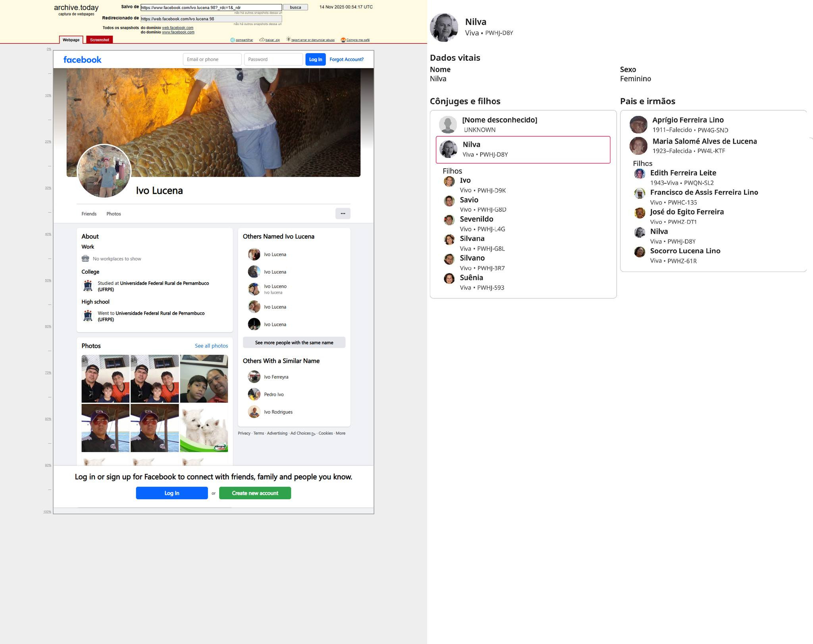The image size is (813, 644).
Task: Click the compartilhar share icon
Action: (233, 40)
